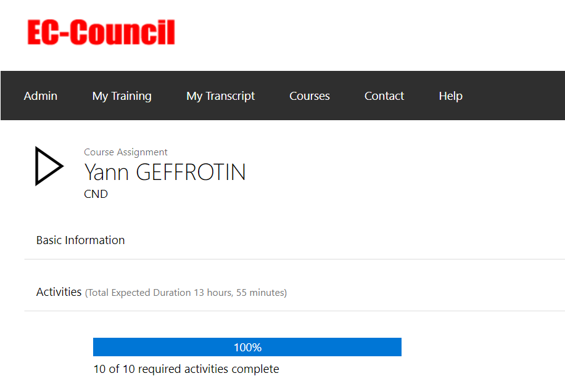
Task: Click the Basic Information heading text
Action: click(80, 240)
